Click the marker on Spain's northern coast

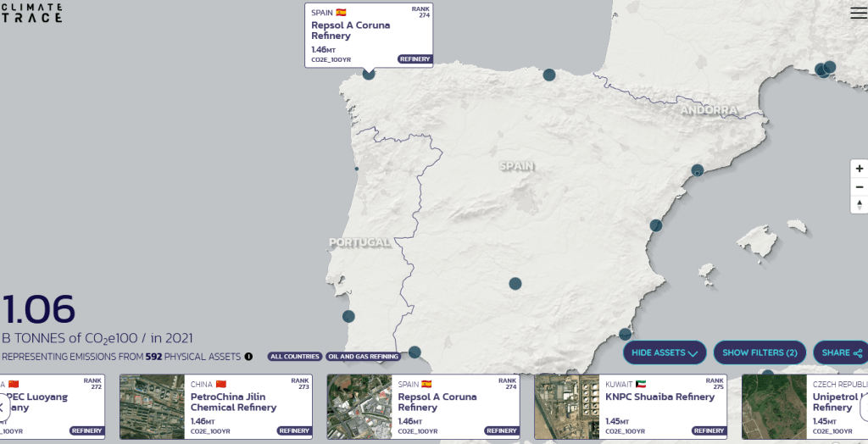(548, 75)
